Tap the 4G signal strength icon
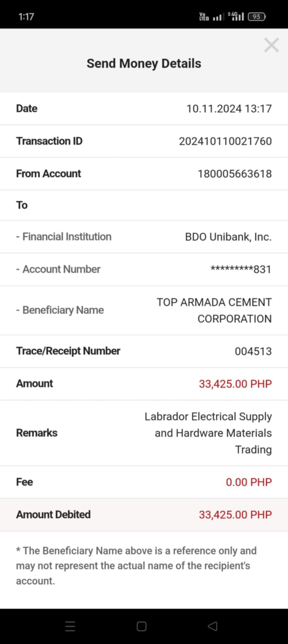 [x=236, y=16]
